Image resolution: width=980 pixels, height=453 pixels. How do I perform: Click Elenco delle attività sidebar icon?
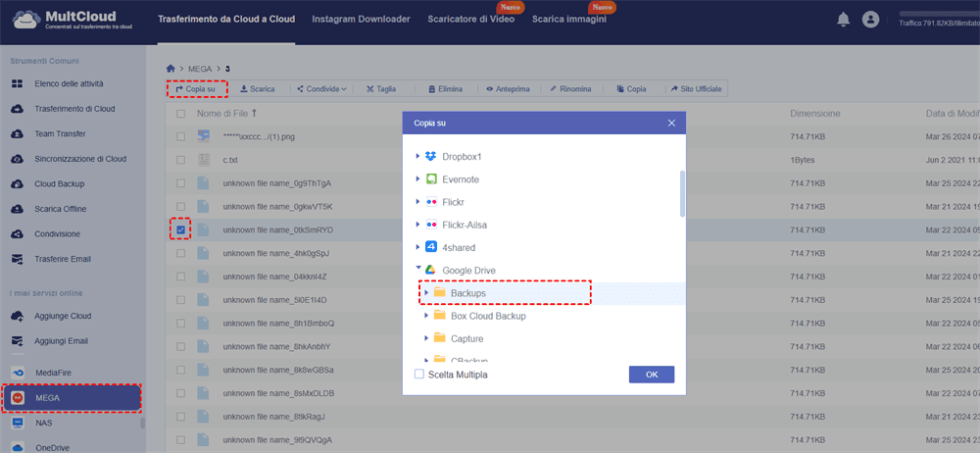(18, 84)
